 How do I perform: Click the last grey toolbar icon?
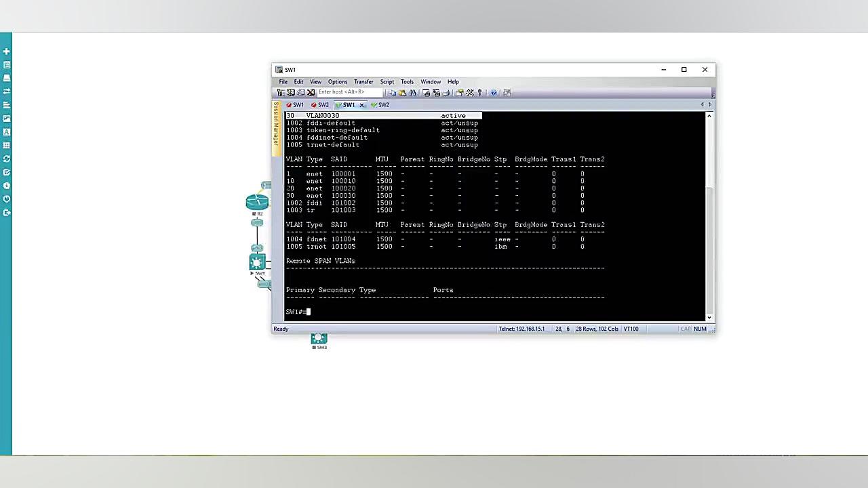pos(507,93)
